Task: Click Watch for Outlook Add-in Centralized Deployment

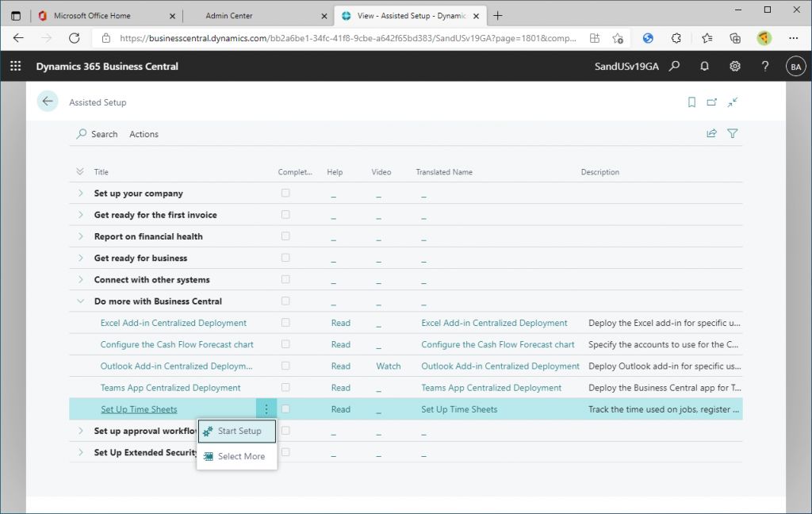Action: [x=389, y=366]
